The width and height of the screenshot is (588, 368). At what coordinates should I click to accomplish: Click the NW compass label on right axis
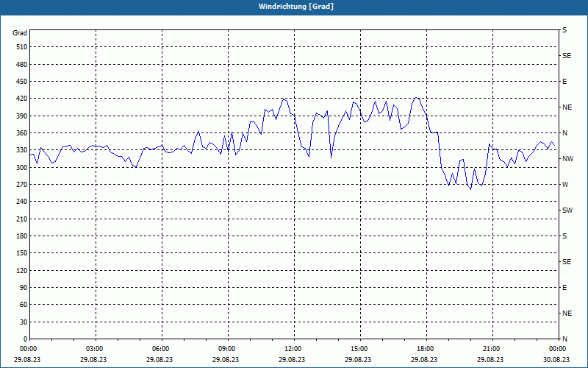click(567, 159)
